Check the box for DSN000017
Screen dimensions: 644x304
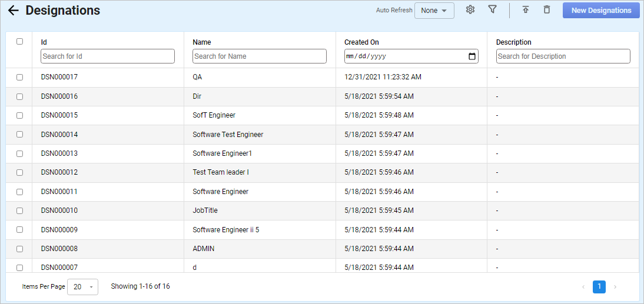click(19, 77)
